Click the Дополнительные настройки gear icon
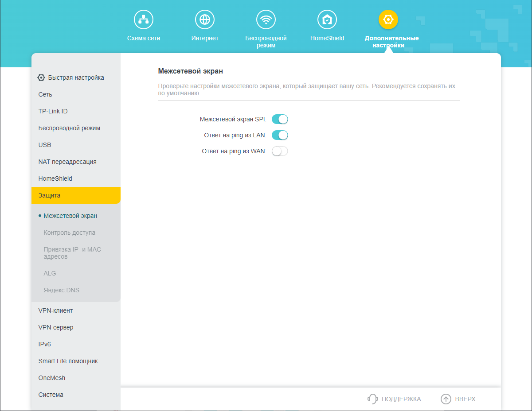This screenshot has width=532, height=411. pos(388,19)
